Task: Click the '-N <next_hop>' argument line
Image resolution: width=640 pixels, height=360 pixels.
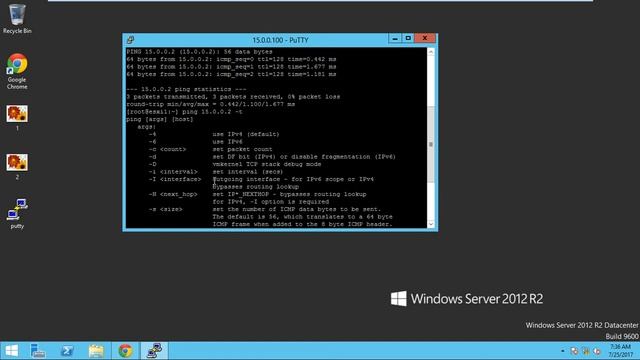Action: 258,194
